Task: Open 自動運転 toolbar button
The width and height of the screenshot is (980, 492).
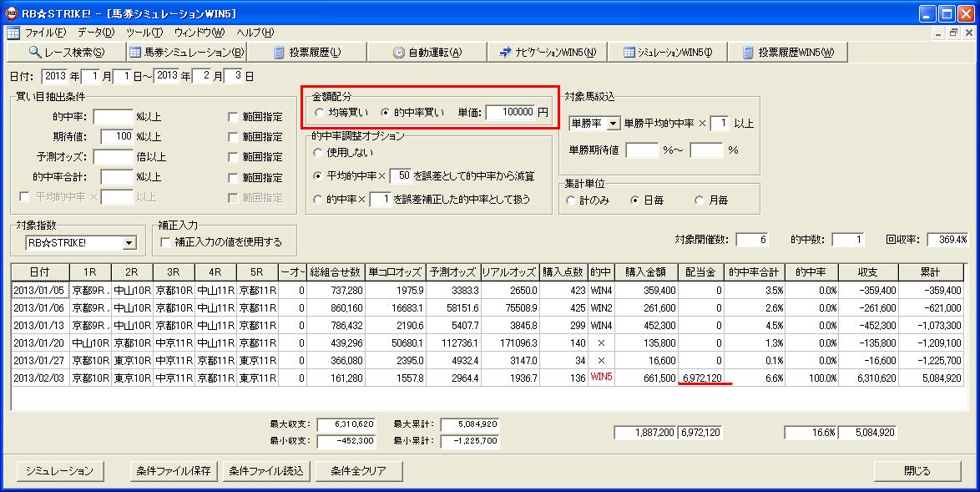Action: (427, 53)
